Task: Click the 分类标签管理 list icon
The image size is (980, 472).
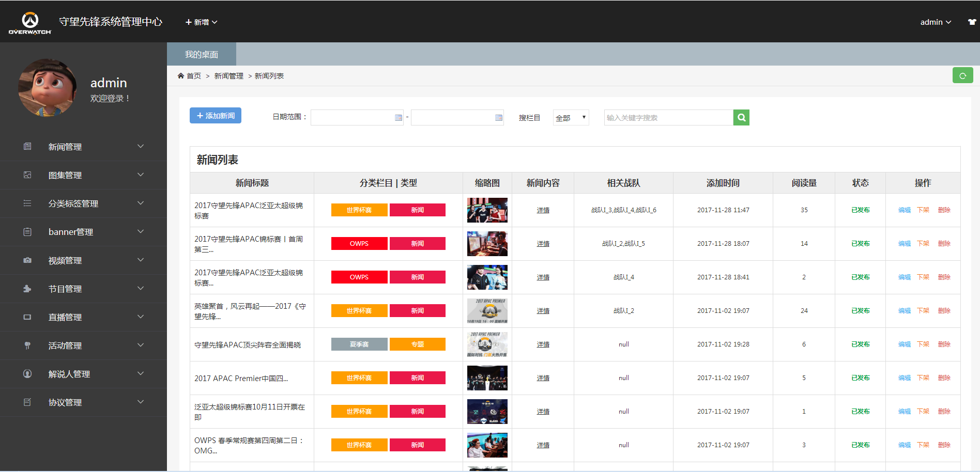Action: (x=27, y=203)
